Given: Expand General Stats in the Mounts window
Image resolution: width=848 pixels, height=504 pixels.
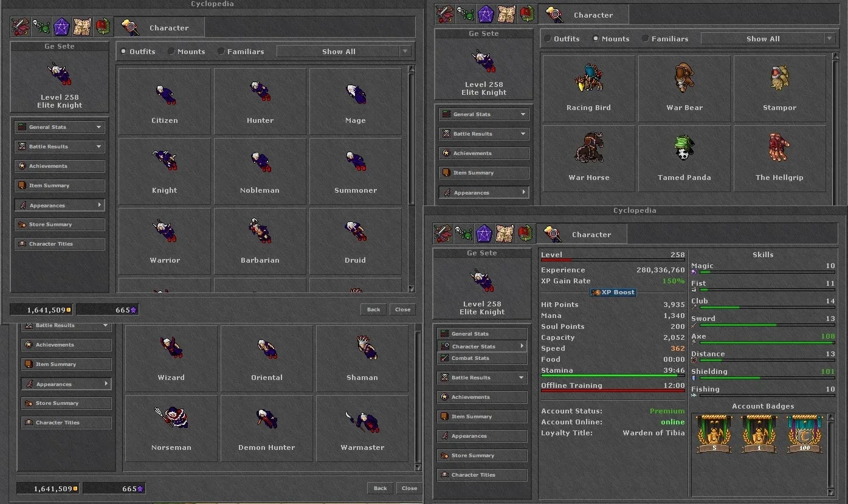Looking at the screenshot, I should (x=484, y=114).
